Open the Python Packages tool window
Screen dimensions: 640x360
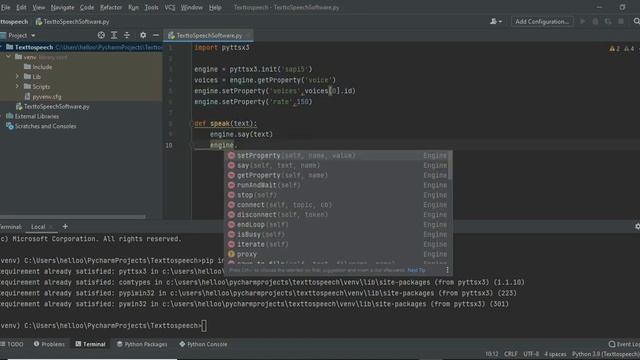142,344
